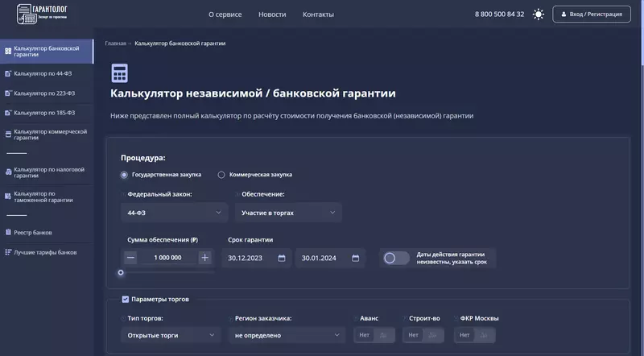Click the help icon next to Обеспечение
Image resolution: width=644 pixels, height=356 pixels.
pos(237,194)
